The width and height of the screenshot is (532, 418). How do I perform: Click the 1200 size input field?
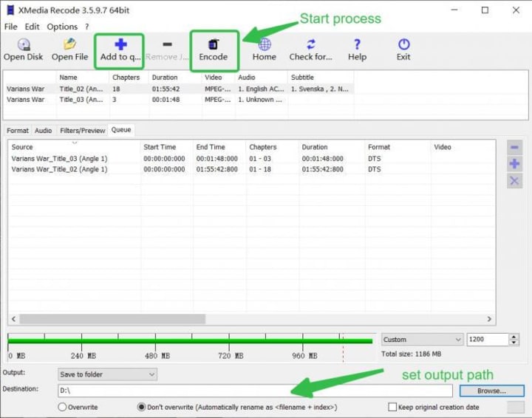(488, 340)
